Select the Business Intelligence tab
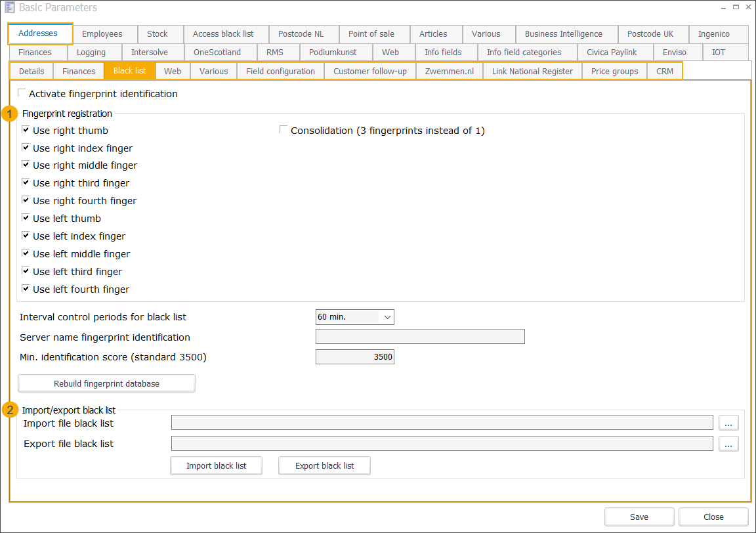 [x=563, y=34]
